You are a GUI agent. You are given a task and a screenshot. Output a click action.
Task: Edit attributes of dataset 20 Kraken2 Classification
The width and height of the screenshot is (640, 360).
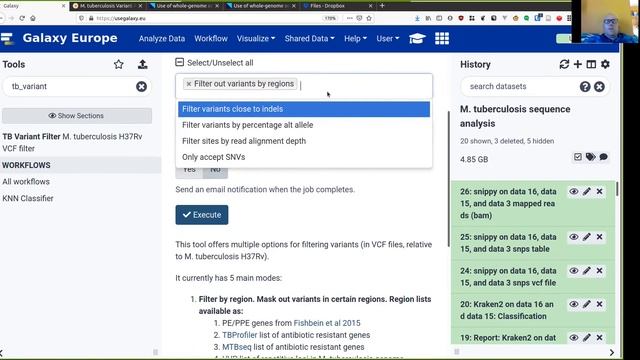coord(587,304)
